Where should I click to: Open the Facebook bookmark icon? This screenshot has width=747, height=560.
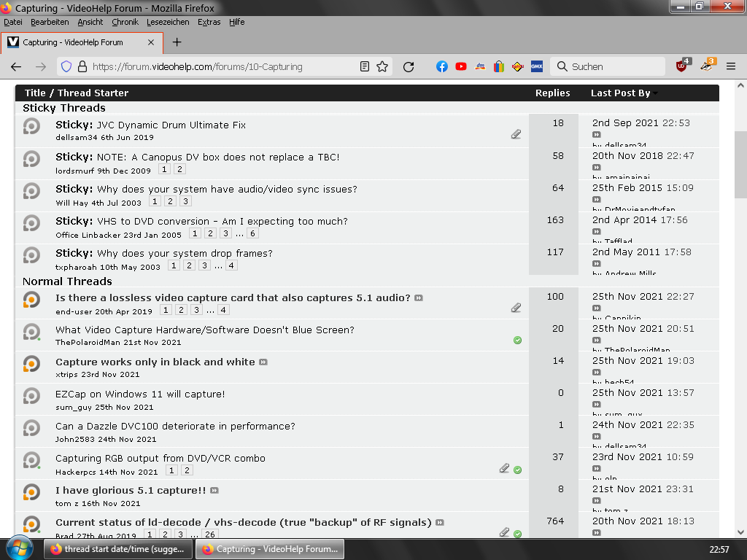click(x=442, y=66)
